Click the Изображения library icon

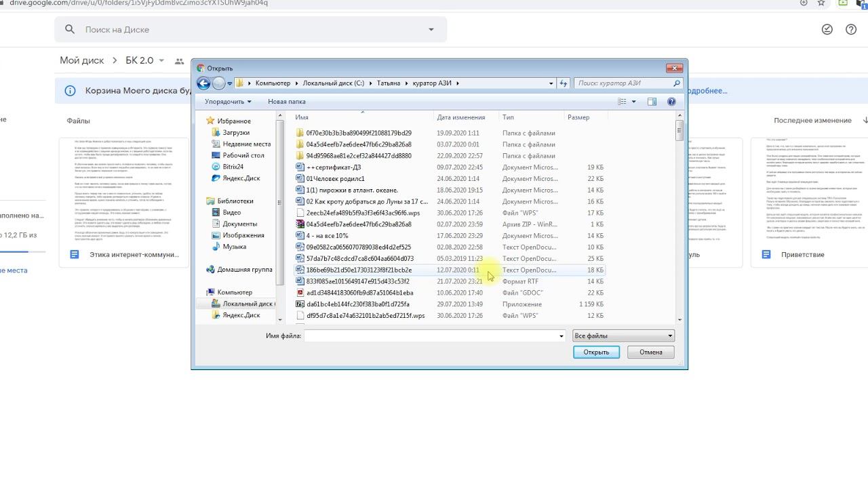216,235
